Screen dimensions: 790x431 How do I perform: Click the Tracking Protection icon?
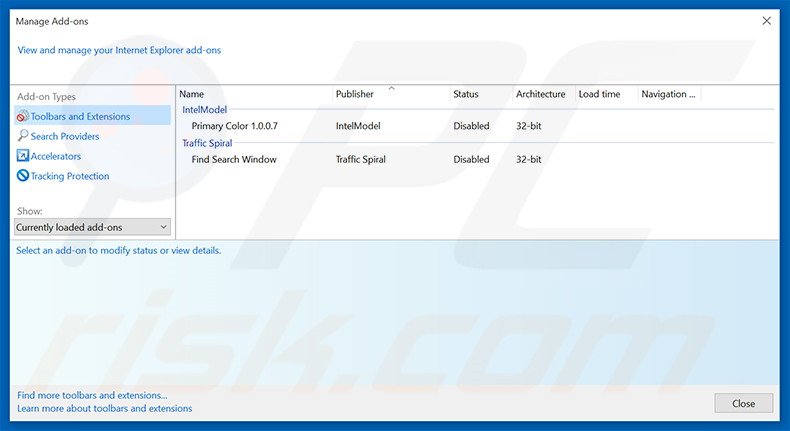tap(23, 176)
